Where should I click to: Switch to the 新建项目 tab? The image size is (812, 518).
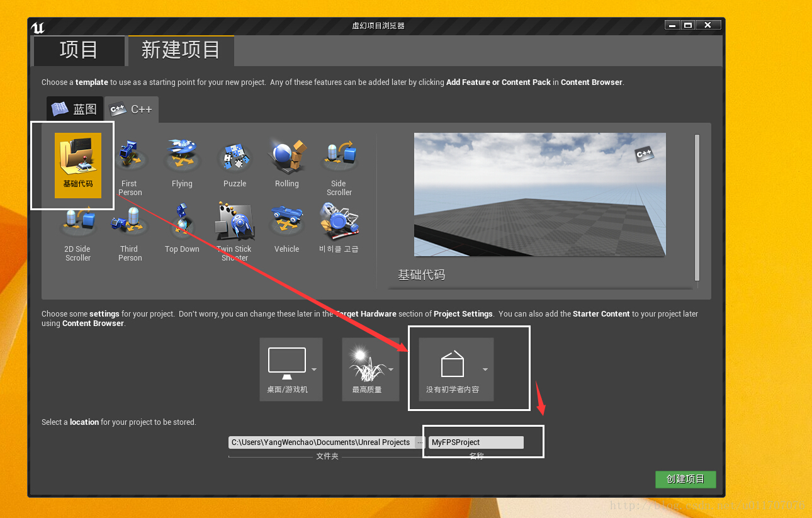point(181,50)
